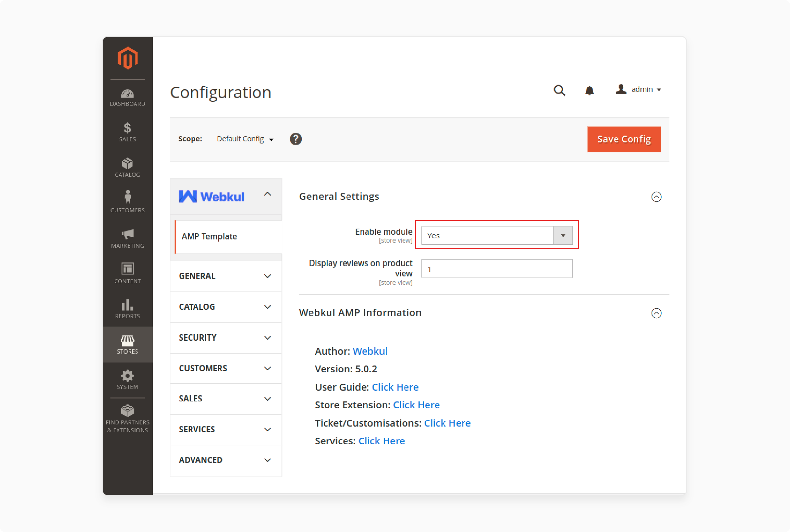This screenshot has width=790, height=532.
Task: Click User Guide Click Here link
Action: point(395,387)
